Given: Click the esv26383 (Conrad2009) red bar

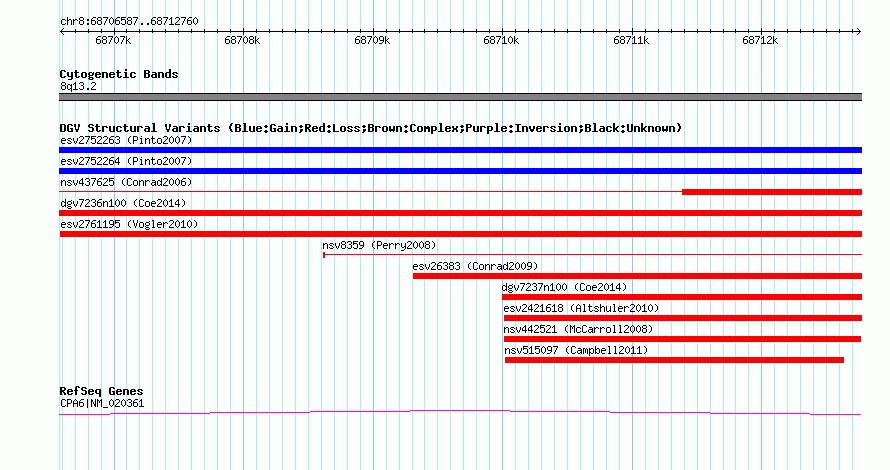Looking at the screenshot, I should (637, 276).
